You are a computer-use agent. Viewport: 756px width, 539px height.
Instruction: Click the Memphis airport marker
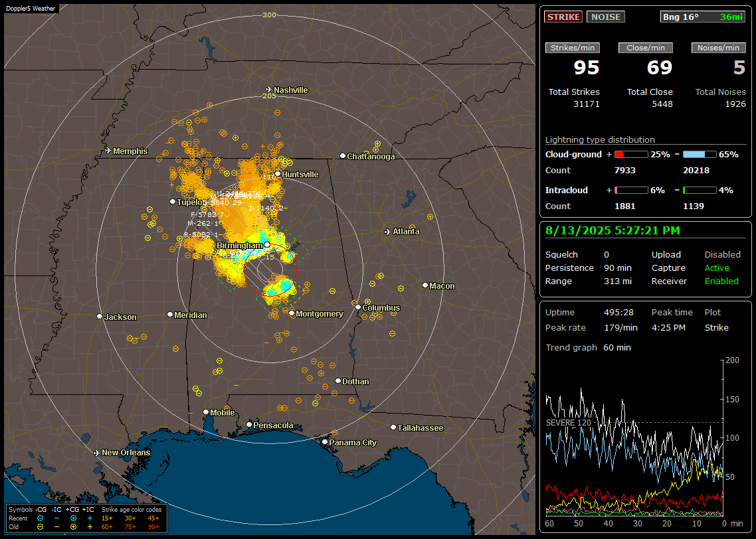(108, 151)
